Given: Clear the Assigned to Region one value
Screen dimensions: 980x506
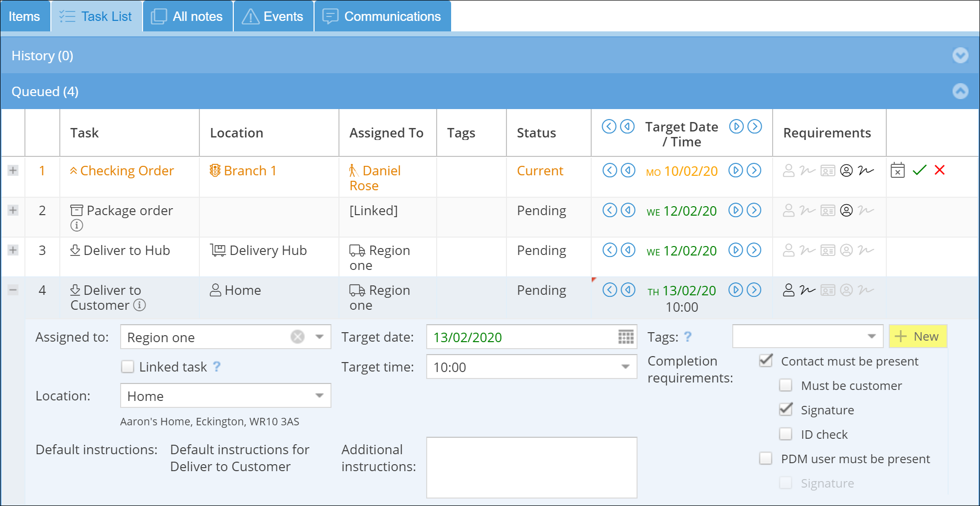Looking at the screenshot, I should (298, 337).
